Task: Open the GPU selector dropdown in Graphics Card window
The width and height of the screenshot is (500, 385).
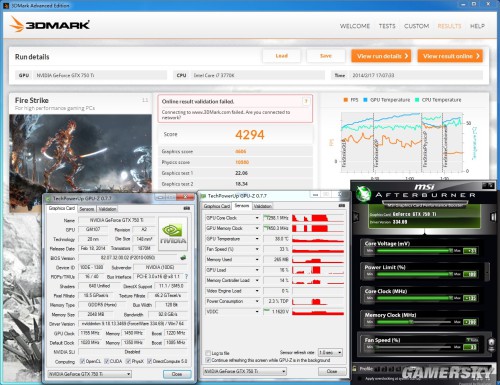Action: coord(89,374)
